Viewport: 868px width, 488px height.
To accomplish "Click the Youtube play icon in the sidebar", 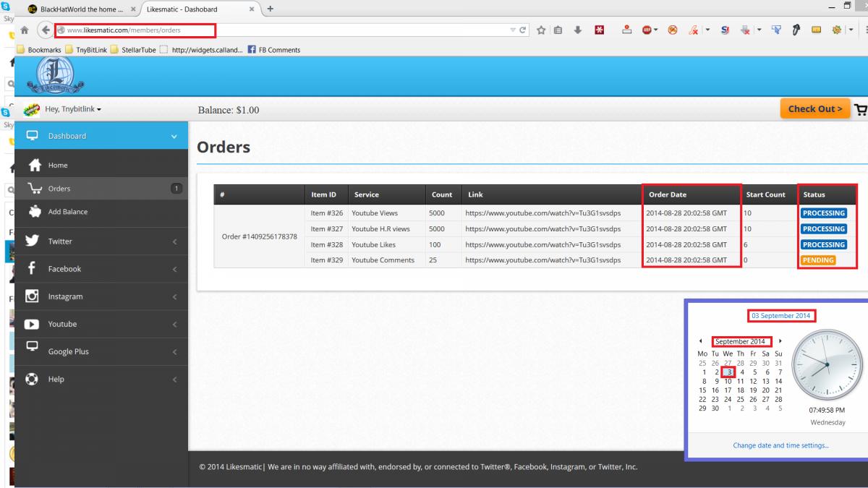I will (x=33, y=324).
